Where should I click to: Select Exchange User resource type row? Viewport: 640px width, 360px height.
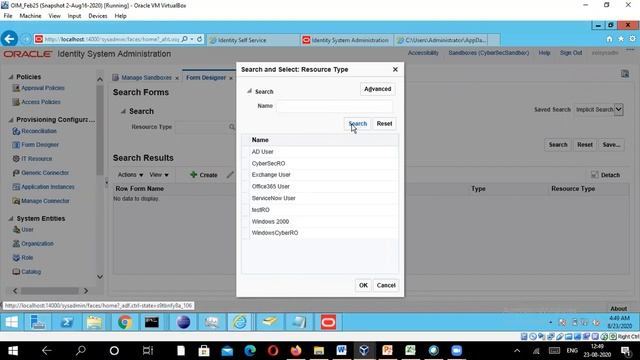tap(320, 175)
